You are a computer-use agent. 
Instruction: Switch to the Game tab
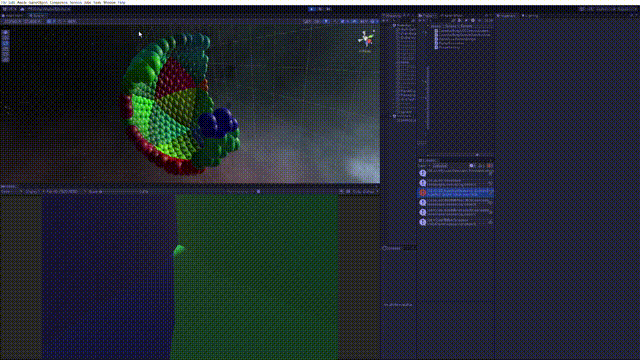pos(8,187)
